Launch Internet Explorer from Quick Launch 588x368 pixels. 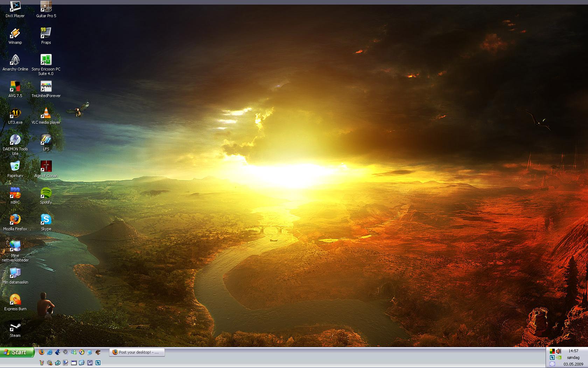coord(50,352)
